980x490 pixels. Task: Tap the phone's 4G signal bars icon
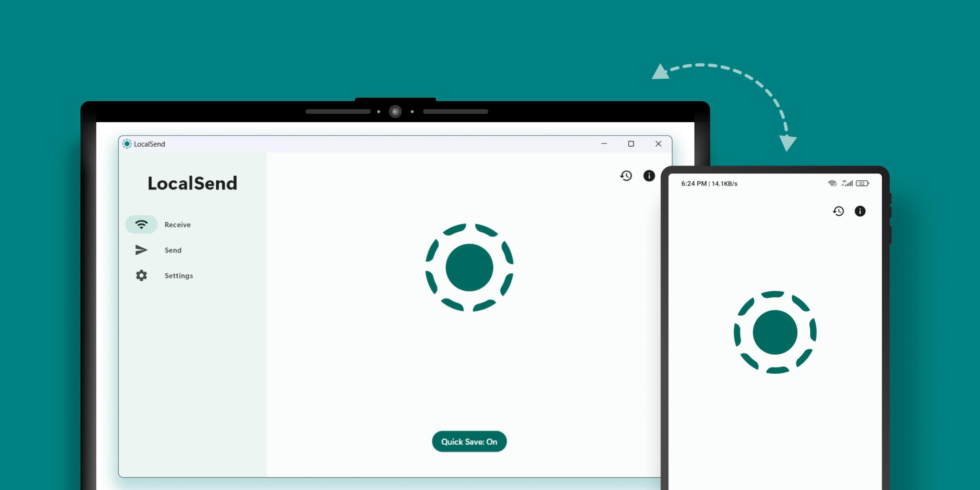(x=847, y=183)
